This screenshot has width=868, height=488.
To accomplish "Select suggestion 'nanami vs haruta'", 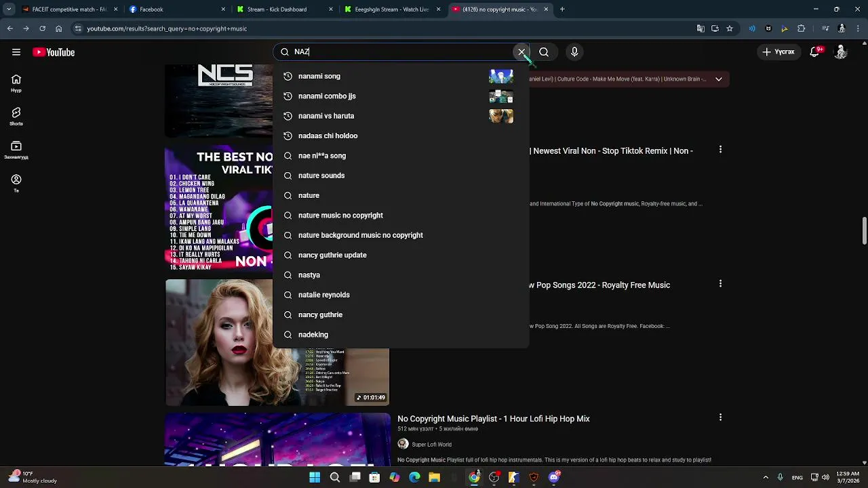I will [400, 116].
